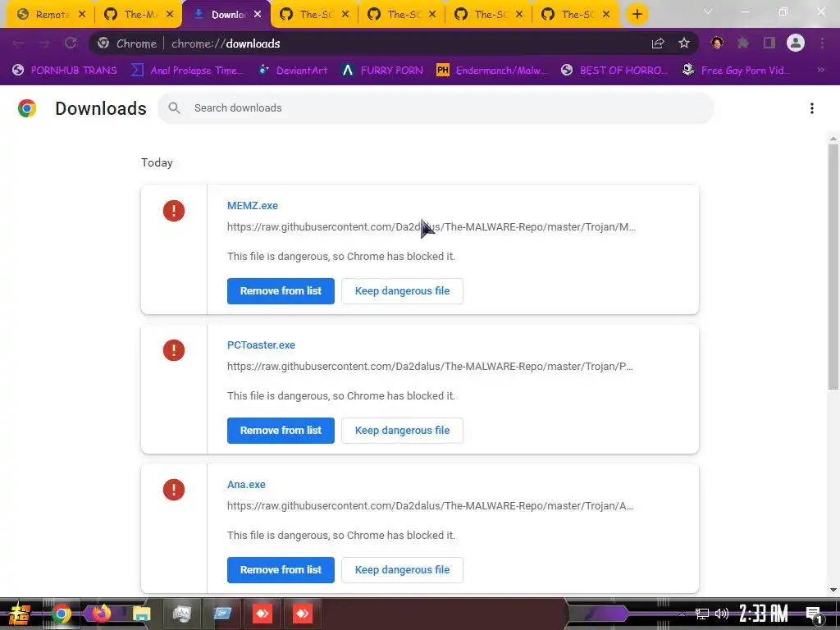This screenshot has width=840, height=630.
Task: Focus the Search downloads field
Action: (x=436, y=108)
